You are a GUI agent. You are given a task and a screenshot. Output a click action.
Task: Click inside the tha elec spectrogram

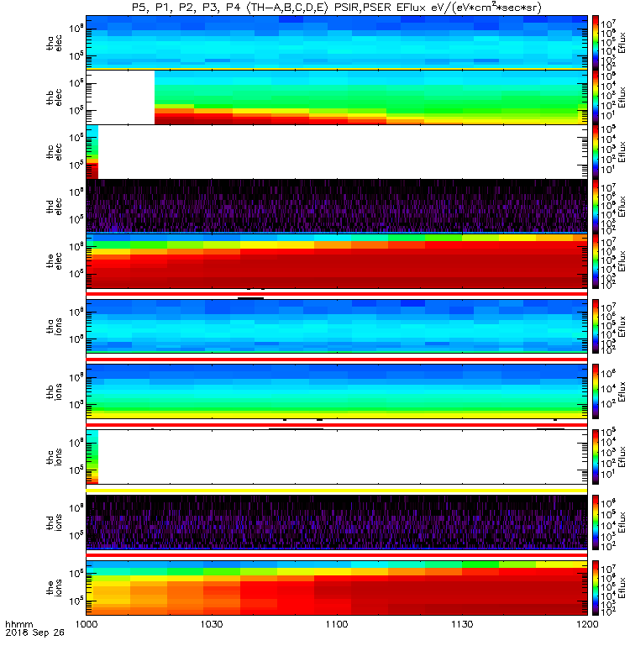(337, 43)
